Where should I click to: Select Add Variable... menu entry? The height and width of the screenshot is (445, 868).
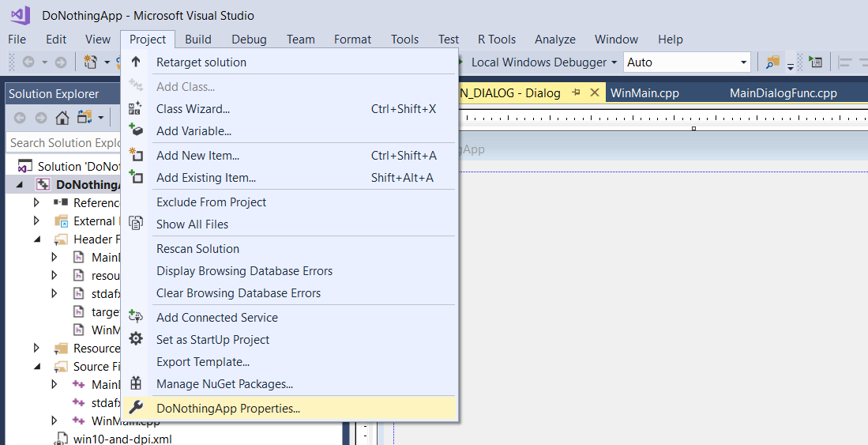click(x=289, y=130)
